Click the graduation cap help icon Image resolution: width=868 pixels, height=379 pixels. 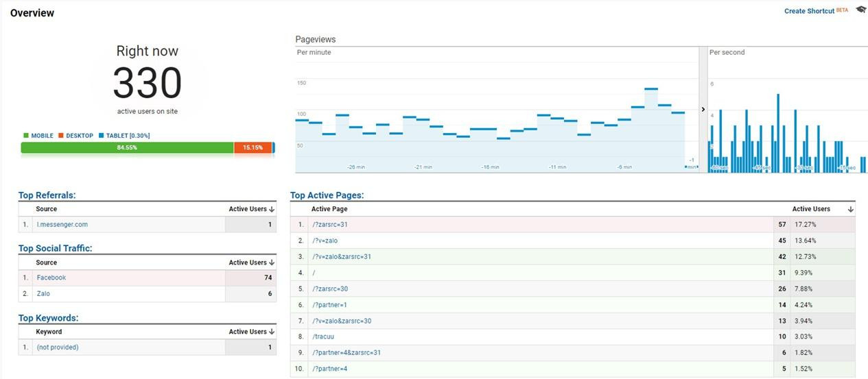click(861, 10)
